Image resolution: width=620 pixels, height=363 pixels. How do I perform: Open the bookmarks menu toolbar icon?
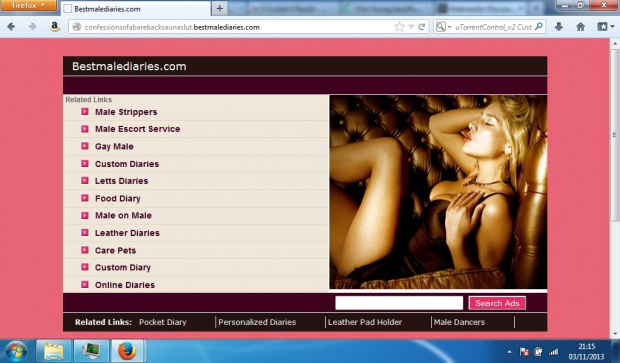605,27
